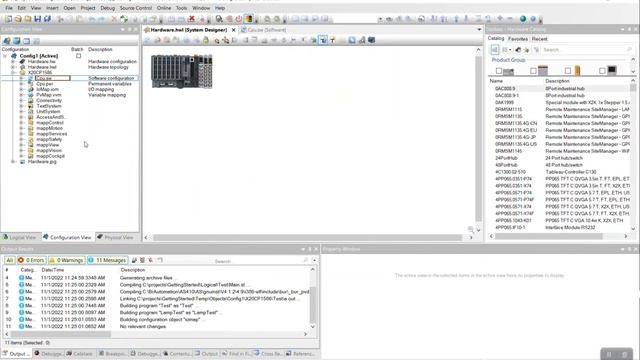This screenshot has width=640, height=360.
Task: Open the Online menu
Action: tap(164, 8)
